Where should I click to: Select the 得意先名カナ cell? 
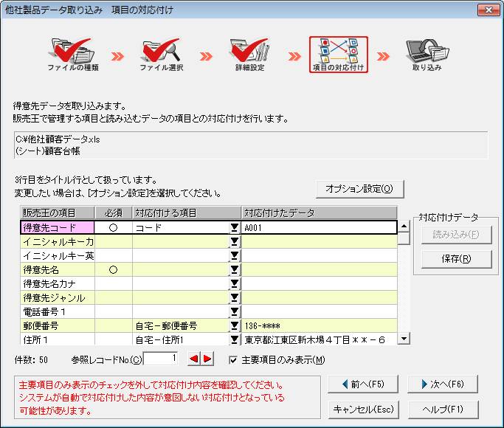[x=58, y=283]
